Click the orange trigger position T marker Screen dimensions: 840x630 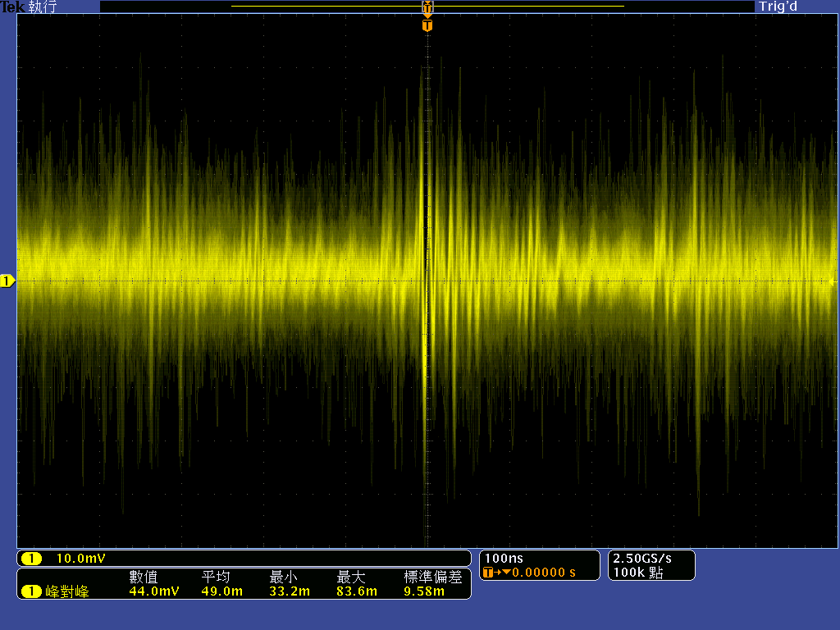click(427, 25)
